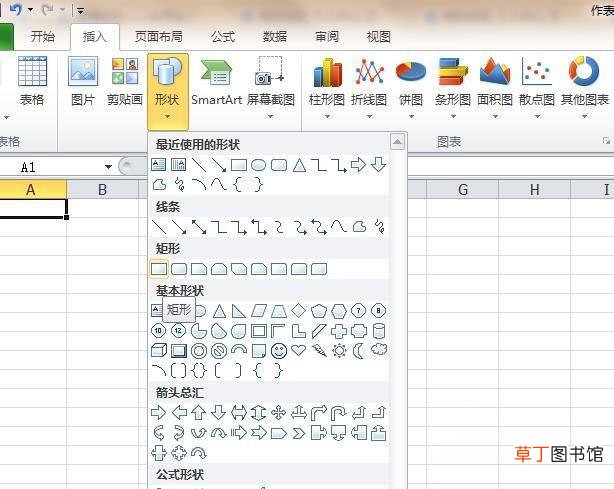Select the oval shape in recently used shapes
This screenshot has width=614, height=489.
tap(258, 165)
